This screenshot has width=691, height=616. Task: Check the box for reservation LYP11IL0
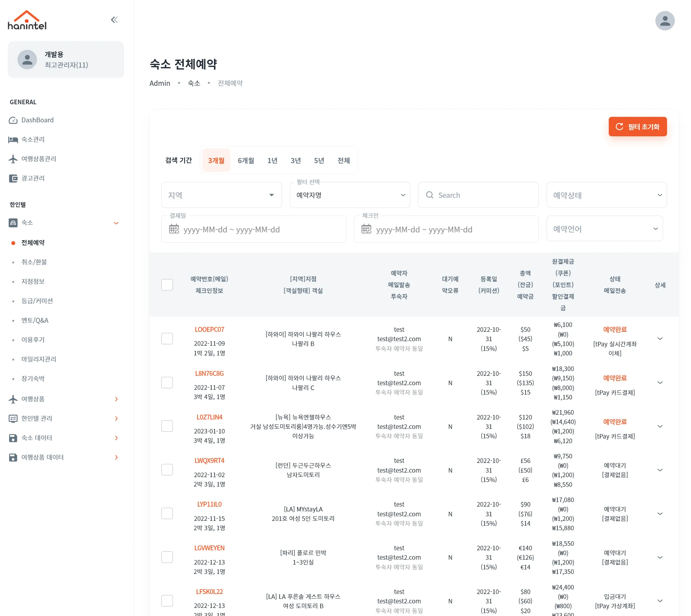[167, 513]
